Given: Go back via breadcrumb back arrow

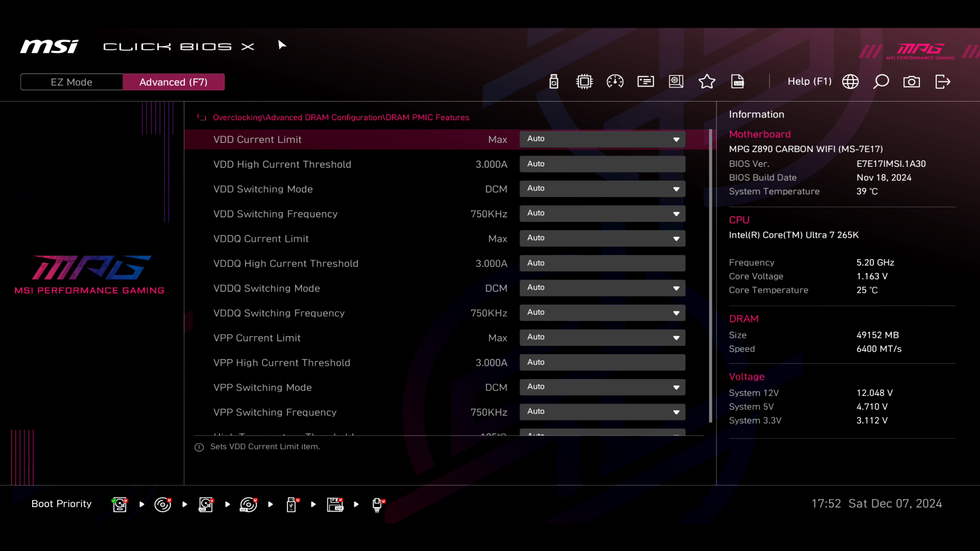Looking at the screenshot, I should (202, 117).
